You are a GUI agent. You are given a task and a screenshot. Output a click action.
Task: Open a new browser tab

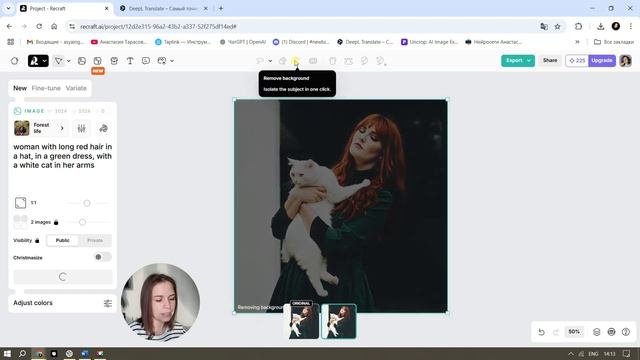(221, 8)
